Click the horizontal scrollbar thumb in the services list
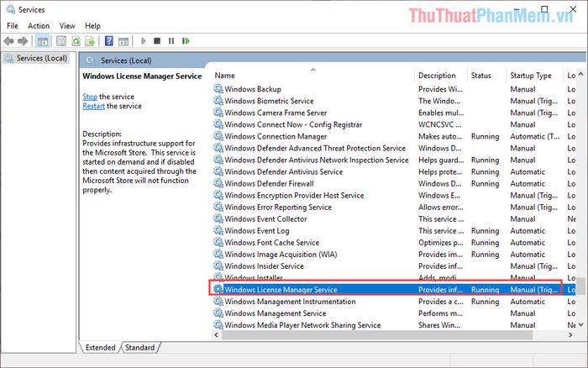Image resolution: width=588 pixels, height=368 pixels. pos(376,334)
